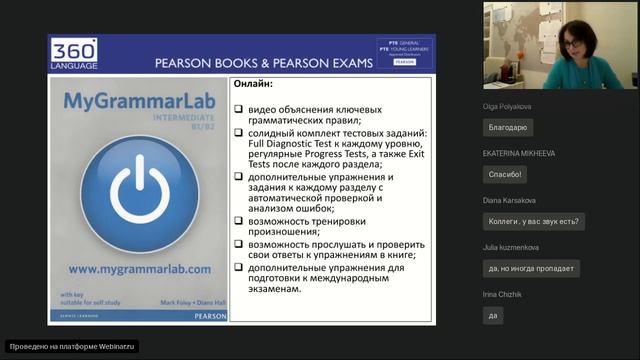Click chat author name Irina Chizhik

point(502,294)
